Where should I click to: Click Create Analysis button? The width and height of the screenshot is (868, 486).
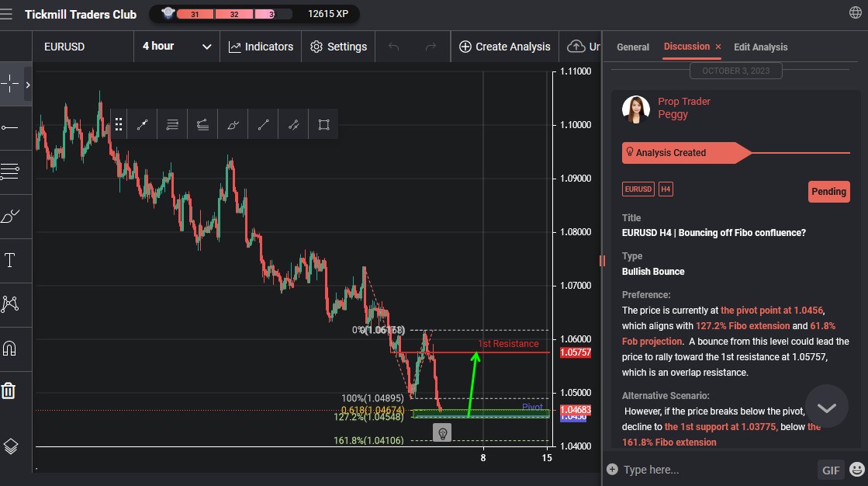pyautogui.click(x=505, y=47)
